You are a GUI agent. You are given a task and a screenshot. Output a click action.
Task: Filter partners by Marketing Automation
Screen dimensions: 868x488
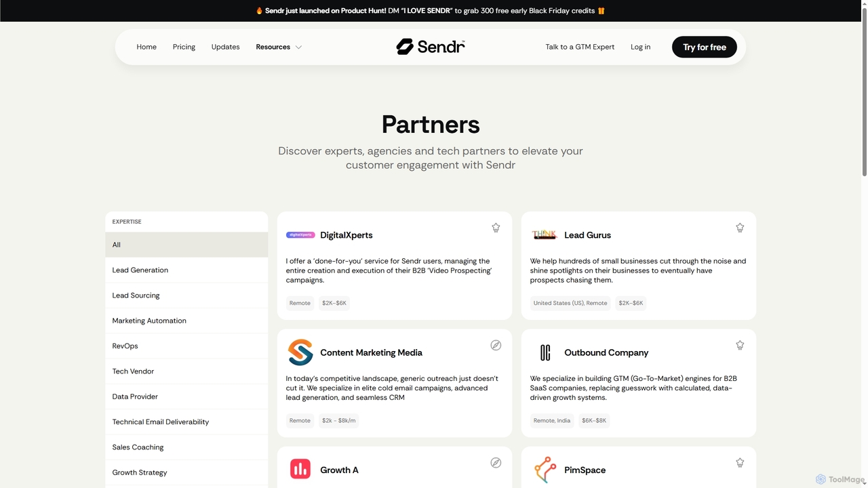186,321
